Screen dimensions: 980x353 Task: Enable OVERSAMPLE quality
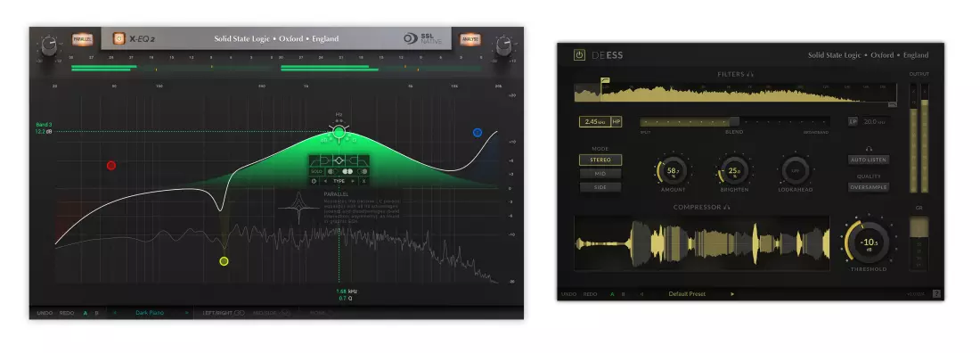(x=869, y=187)
